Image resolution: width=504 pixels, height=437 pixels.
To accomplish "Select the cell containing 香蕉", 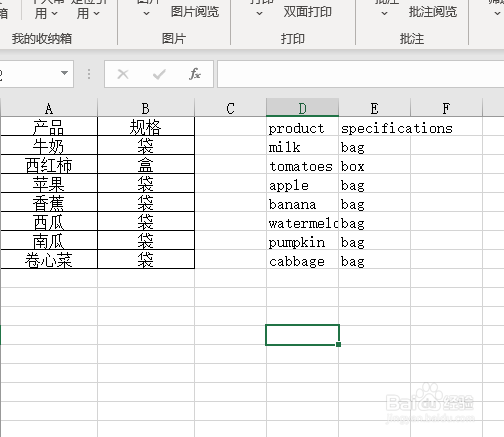I will [49, 202].
